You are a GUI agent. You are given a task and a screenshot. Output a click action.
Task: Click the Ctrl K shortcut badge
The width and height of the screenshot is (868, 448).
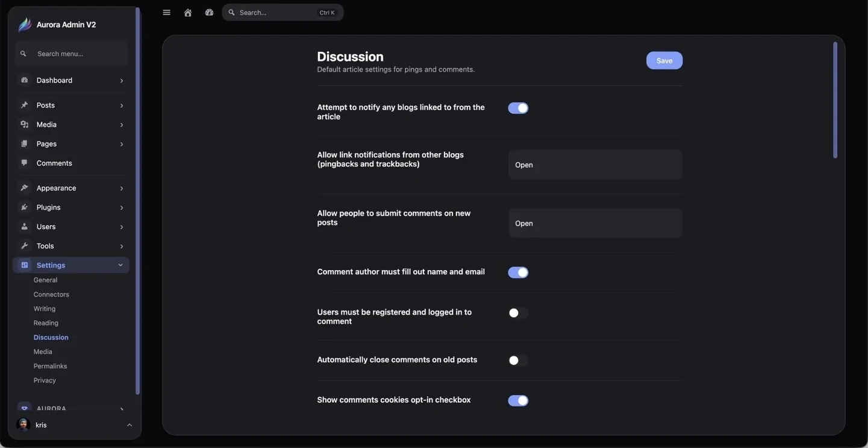tap(327, 13)
